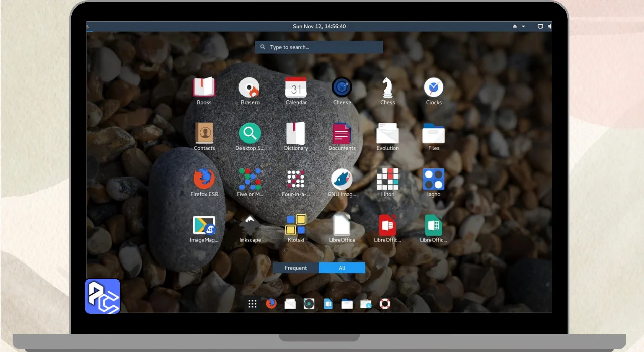Viewport: 644px width, 352px height.
Task: Open the Iagno game
Action: click(x=433, y=180)
